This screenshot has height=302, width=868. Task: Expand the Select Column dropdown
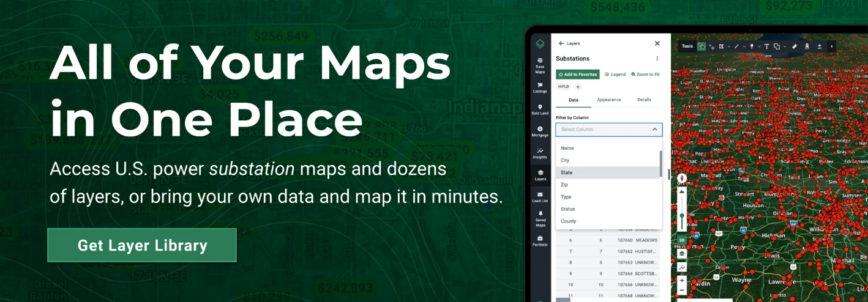click(x=608, y=130)
